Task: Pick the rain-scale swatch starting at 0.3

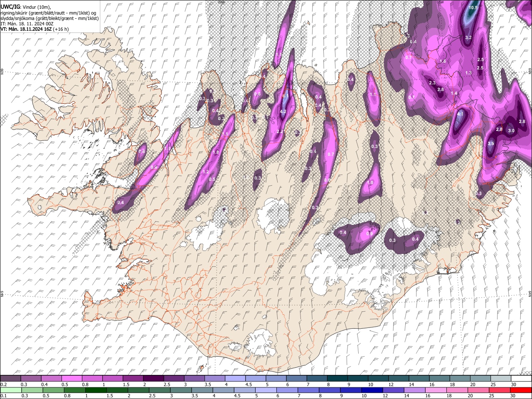Action: pyautogui.click(x=32, y=390)
